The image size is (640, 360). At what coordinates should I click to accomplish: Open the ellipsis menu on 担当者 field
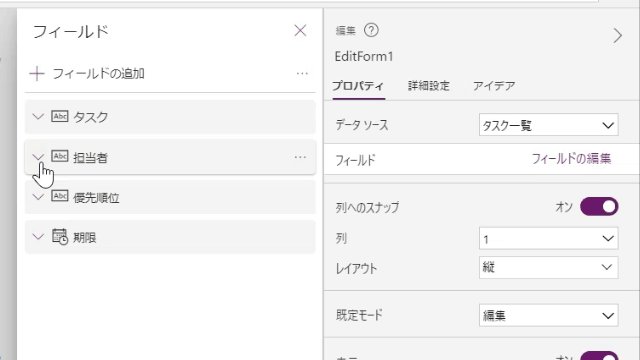click(x=300, y=157)
